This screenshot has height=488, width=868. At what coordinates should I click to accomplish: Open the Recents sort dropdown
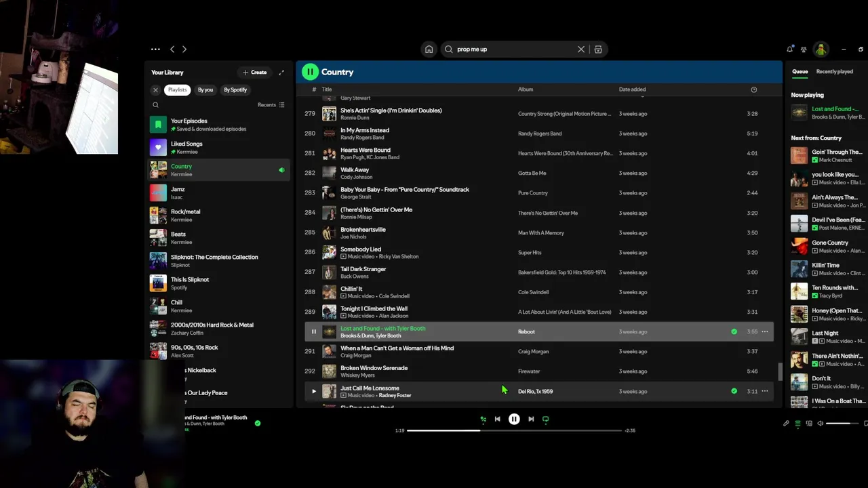pos(271,105)
